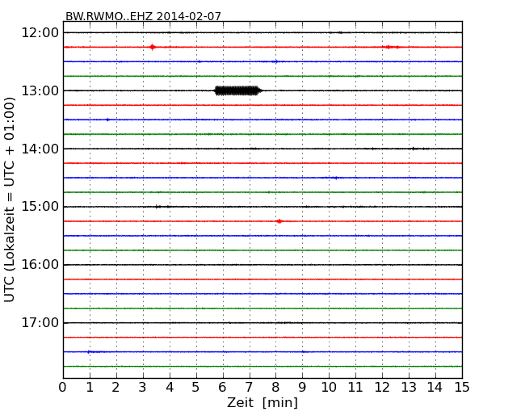Click the x-axis tick label 14
The height and width of the screenshot is (420, 525).
pos(435,387)
